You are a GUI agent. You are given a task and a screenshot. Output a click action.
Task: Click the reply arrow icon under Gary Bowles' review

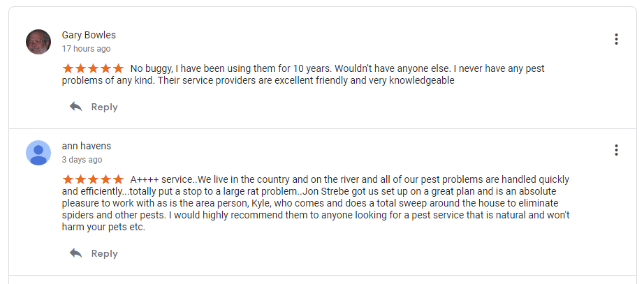pos(75,107)
